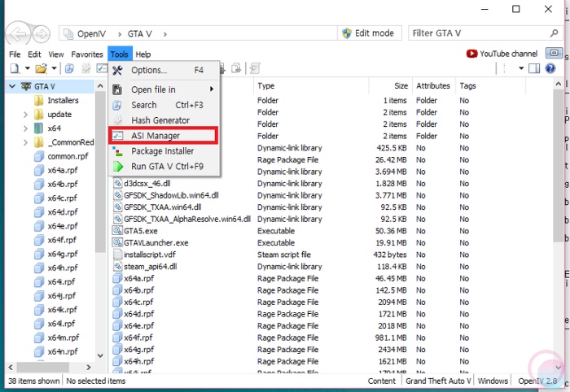Viewport: 570px width, 392px height.
Task: Click the New file toolbar icon
Action: click(15, 68)
